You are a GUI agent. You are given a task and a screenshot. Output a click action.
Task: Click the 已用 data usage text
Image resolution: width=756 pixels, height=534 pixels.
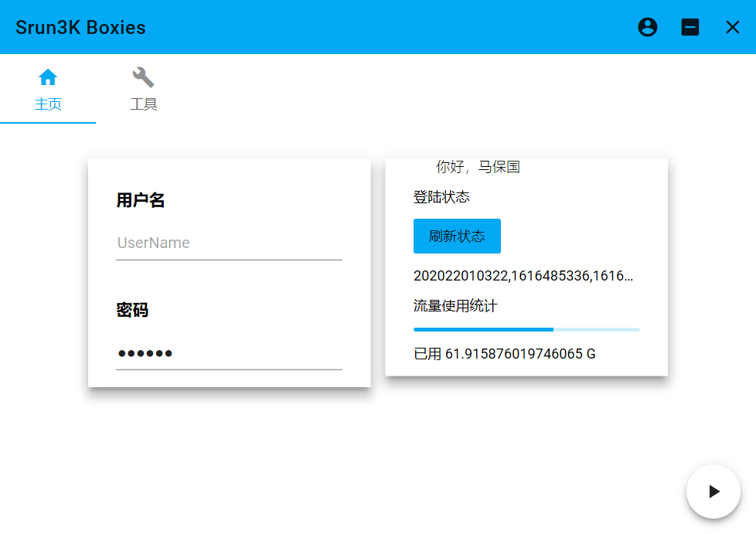point(502,353)
